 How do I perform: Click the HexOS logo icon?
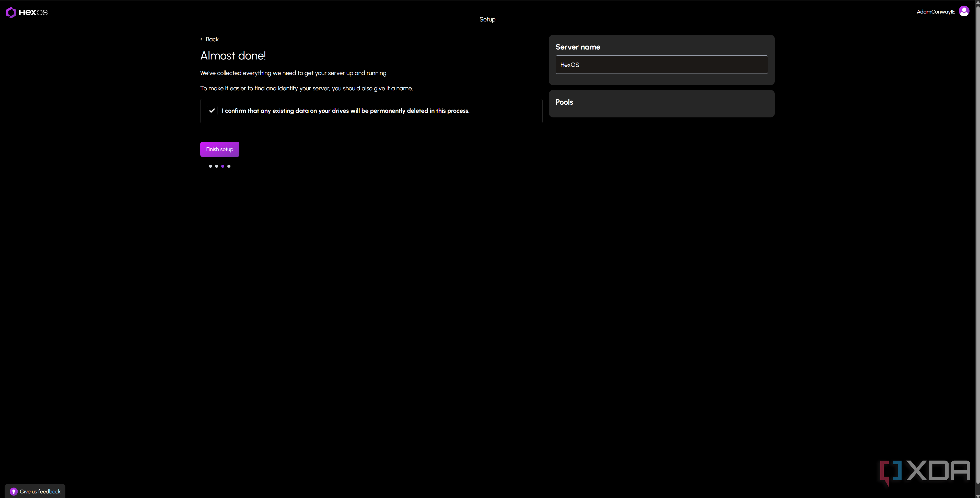11,13
